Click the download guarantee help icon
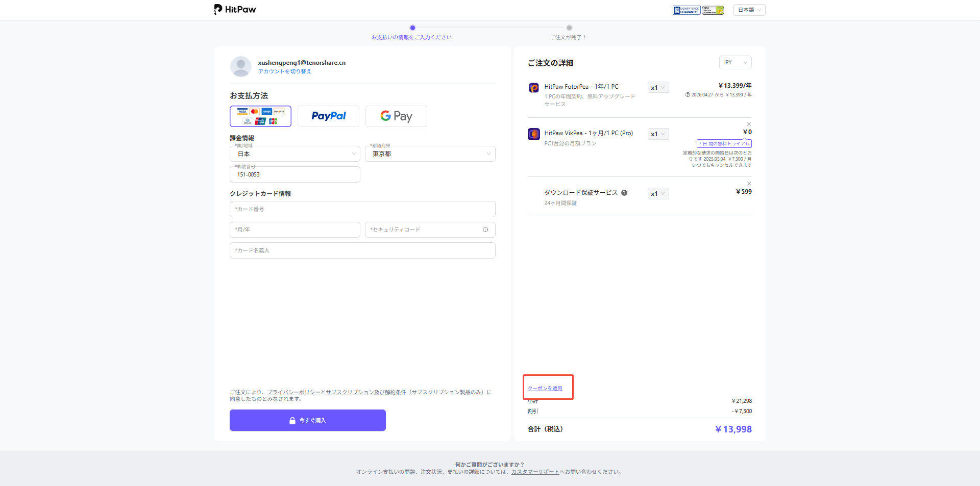This screenshot has width=980, height=486. pos(624,193)
